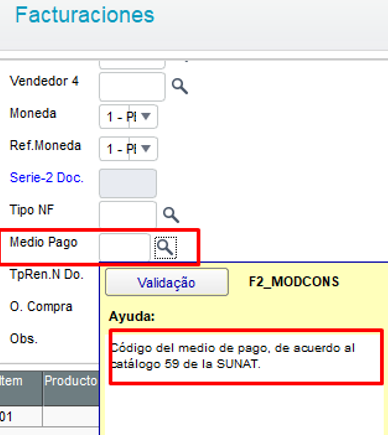Click the Serie-2 Doc. field box
The height and width of the screenshot is (435, 388).
pos(128,183)
